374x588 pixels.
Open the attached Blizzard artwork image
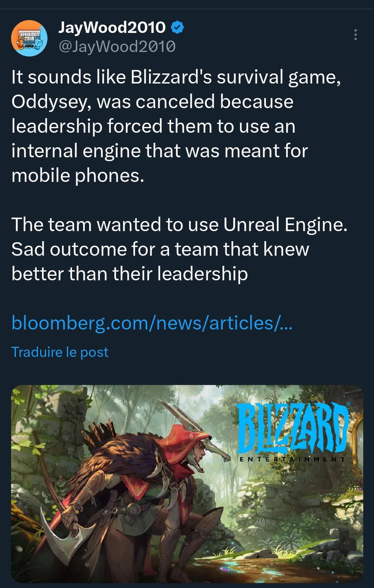tap(187, 484)
